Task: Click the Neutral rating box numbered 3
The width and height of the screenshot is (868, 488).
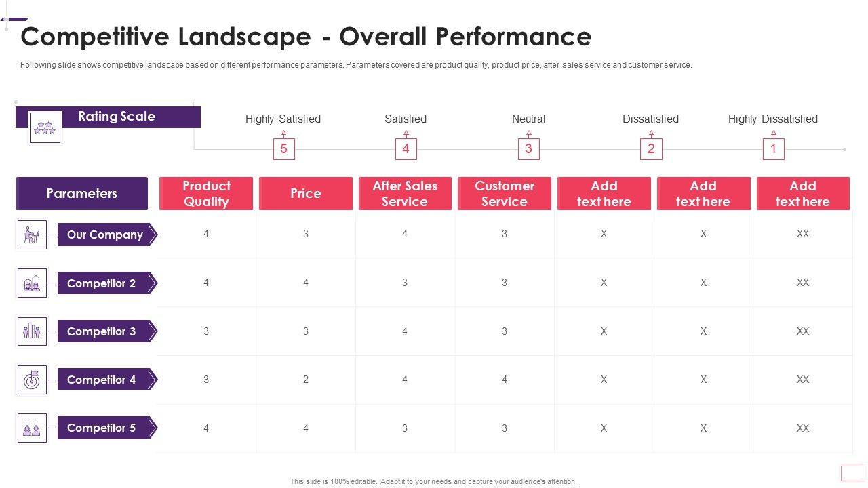Action: (x=528, y=149)
